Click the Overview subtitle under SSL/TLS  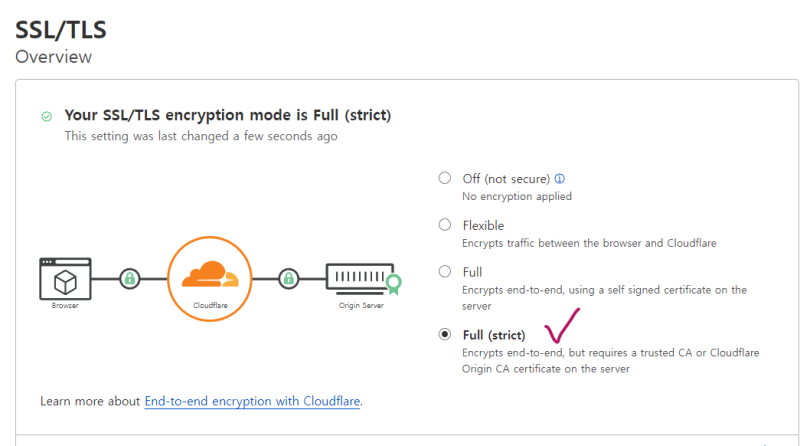click(x=54, y=56)
